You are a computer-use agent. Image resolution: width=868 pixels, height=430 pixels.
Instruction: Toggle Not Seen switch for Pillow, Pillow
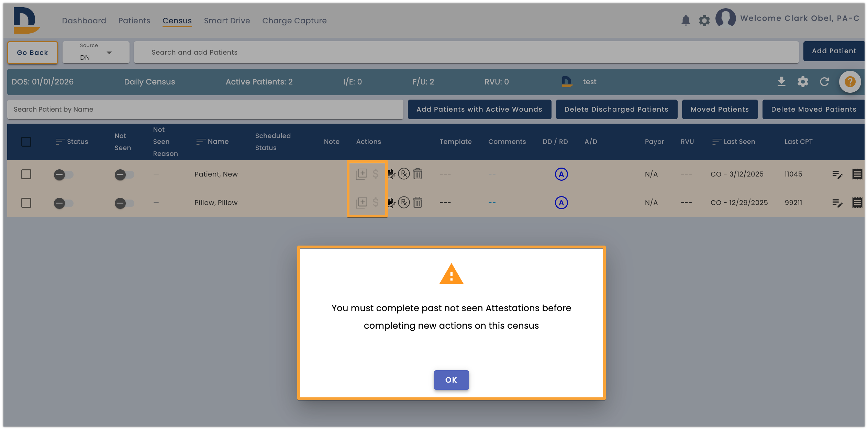coord(124,203)
